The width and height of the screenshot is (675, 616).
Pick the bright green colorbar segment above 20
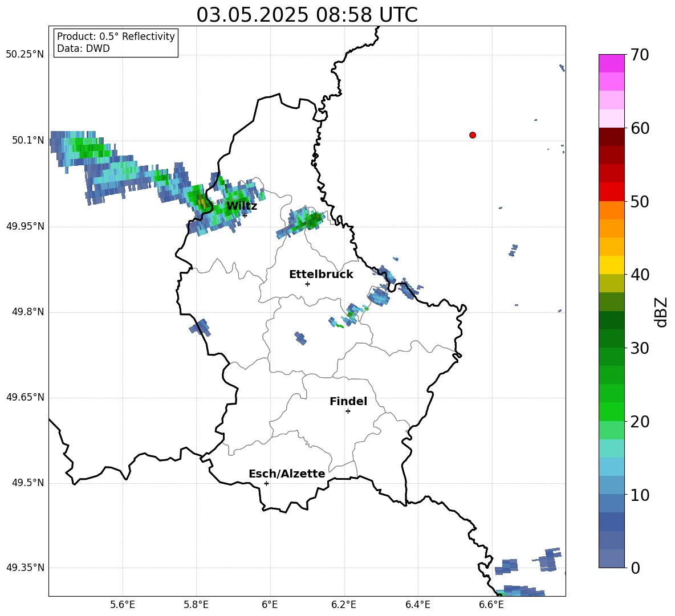[x=611, y=411]
